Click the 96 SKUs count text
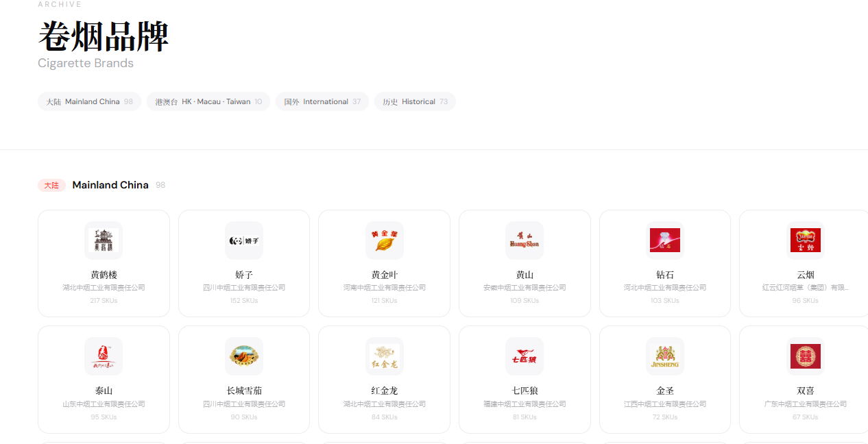Image resolution: width=868 pixels, height=444 pixels. tap(805, 301)
